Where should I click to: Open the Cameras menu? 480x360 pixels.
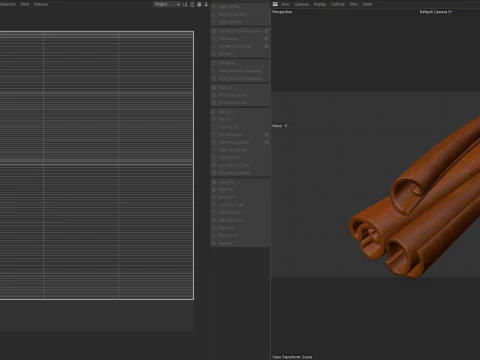tap(301, 4)
